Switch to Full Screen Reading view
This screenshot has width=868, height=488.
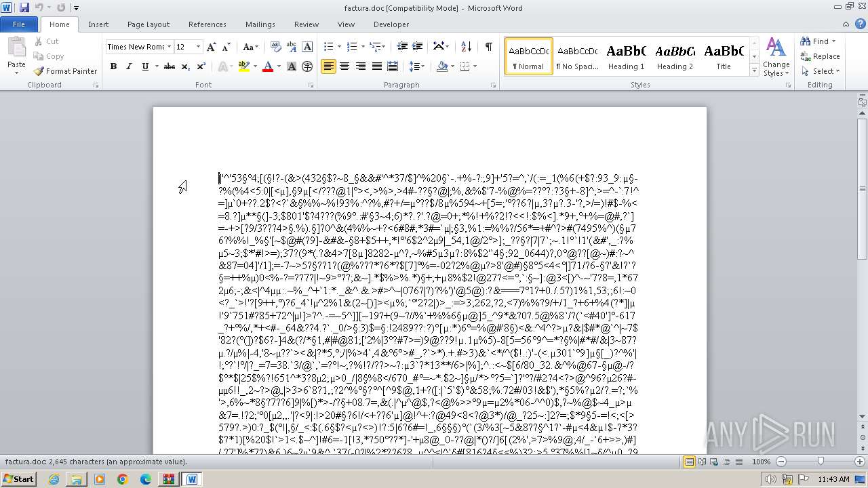701,462
